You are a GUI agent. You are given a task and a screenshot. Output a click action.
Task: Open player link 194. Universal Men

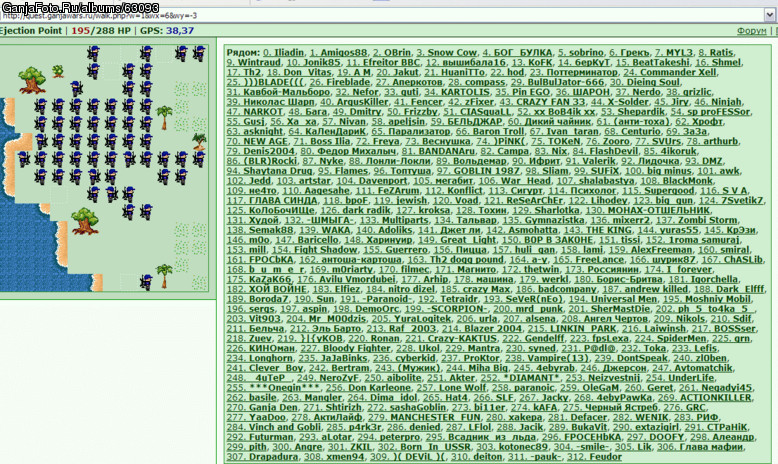coord(612,299)
